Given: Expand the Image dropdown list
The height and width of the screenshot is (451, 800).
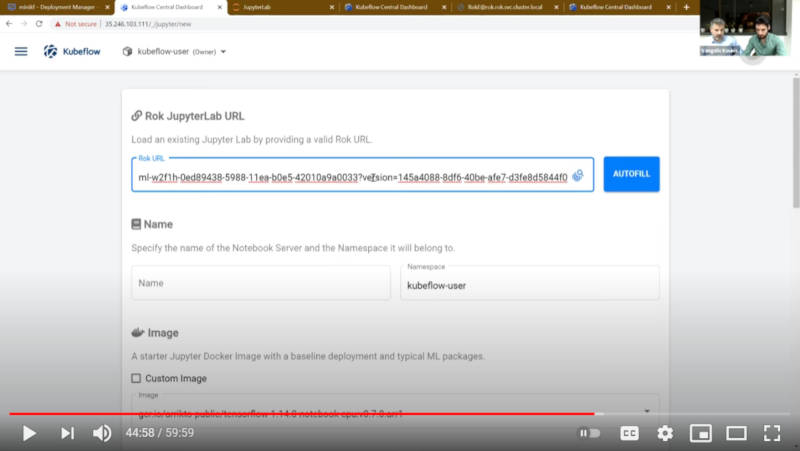Looking at the screenshot, I should coord(647,411).
